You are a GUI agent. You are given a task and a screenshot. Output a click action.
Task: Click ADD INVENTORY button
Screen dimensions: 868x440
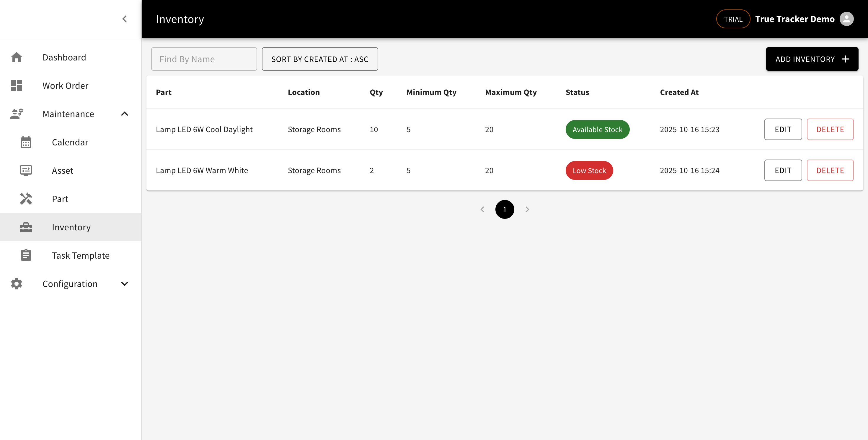(812, 59)
